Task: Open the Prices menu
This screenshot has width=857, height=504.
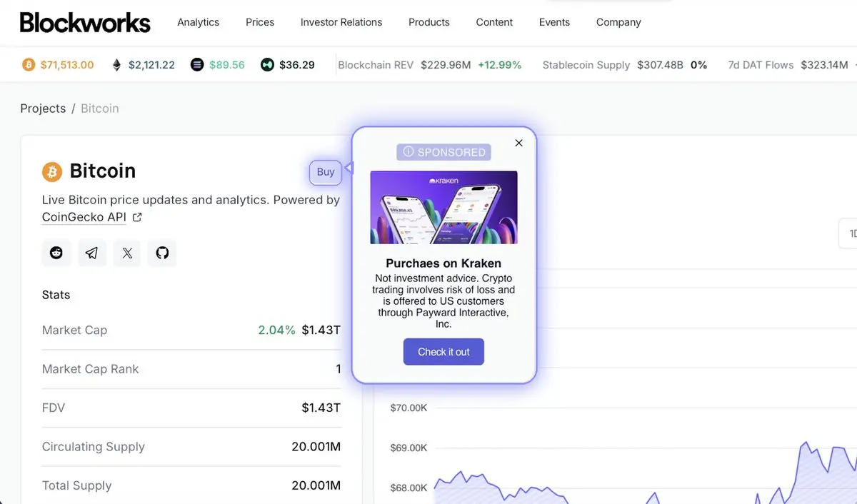Action: pos(260,22)
